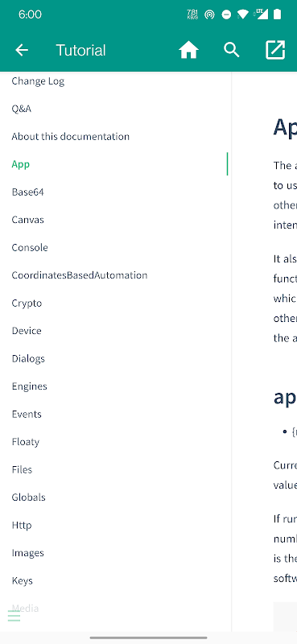Open the Canvas module page

(x=27, y=219)
